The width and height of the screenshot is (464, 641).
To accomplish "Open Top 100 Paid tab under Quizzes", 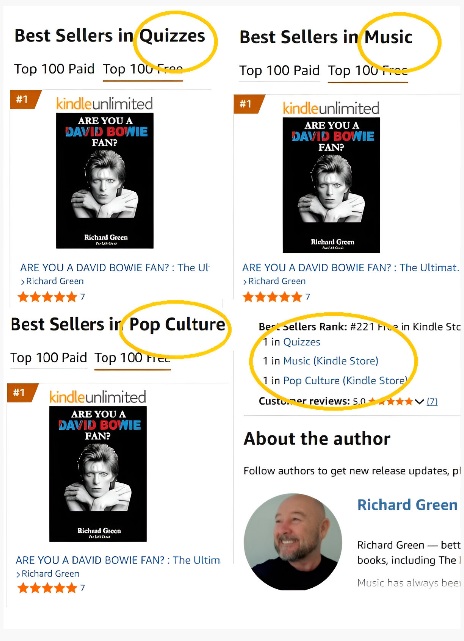I will (x=54, y=69).
